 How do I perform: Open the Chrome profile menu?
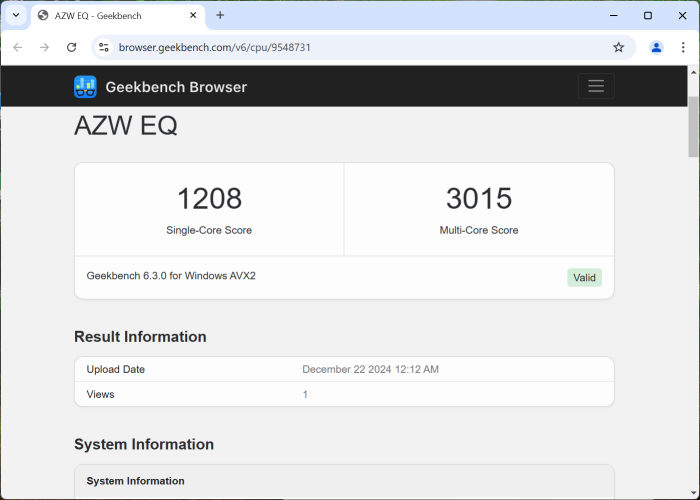tap(656, 47)
